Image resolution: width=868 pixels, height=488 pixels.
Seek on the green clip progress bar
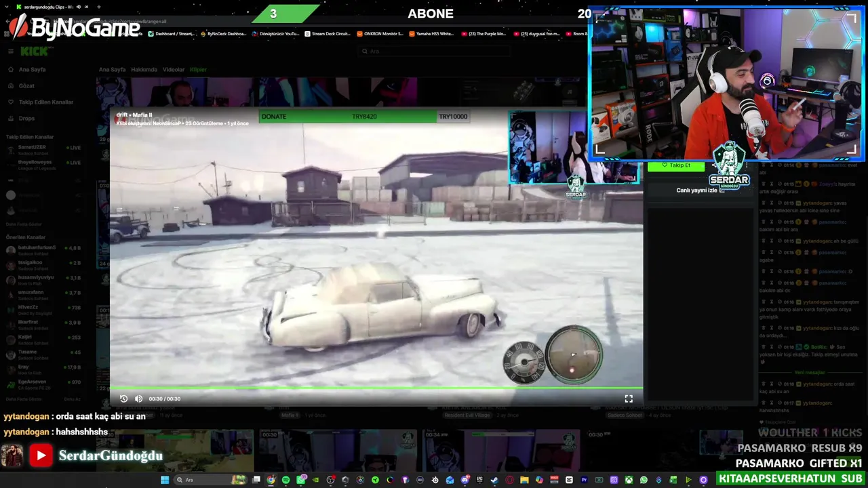pos(376,388)
